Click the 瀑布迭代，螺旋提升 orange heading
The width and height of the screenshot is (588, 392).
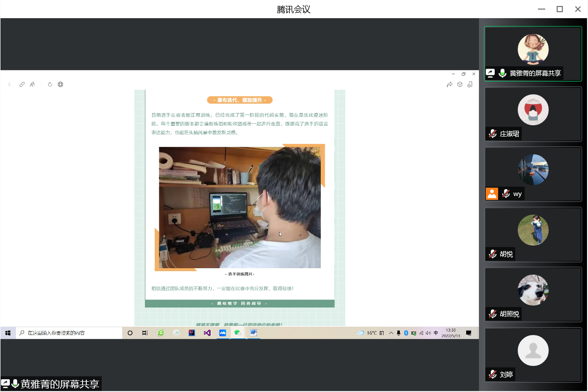pyautogui.click(x=240, y=100)
